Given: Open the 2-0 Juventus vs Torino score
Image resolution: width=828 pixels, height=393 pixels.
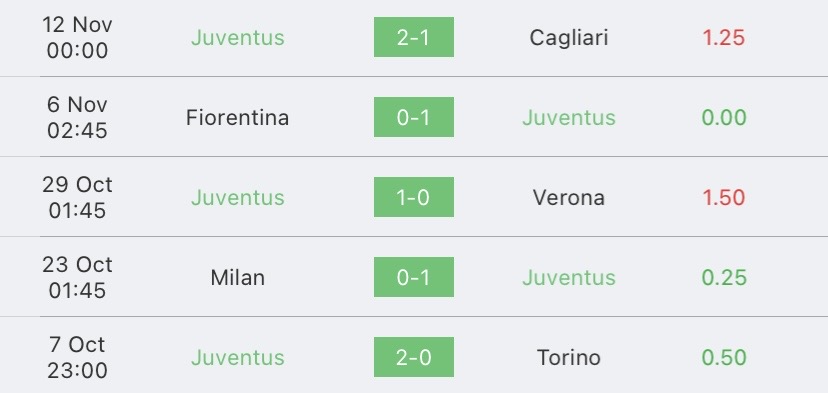Looking at the screenshot, I should click(413, 357).
